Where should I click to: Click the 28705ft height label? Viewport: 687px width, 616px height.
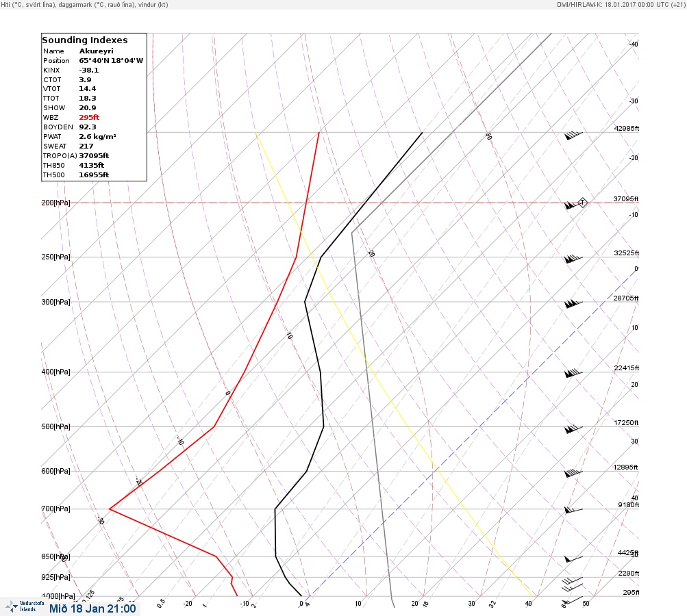pyautogui.click(x=626, y=298)
